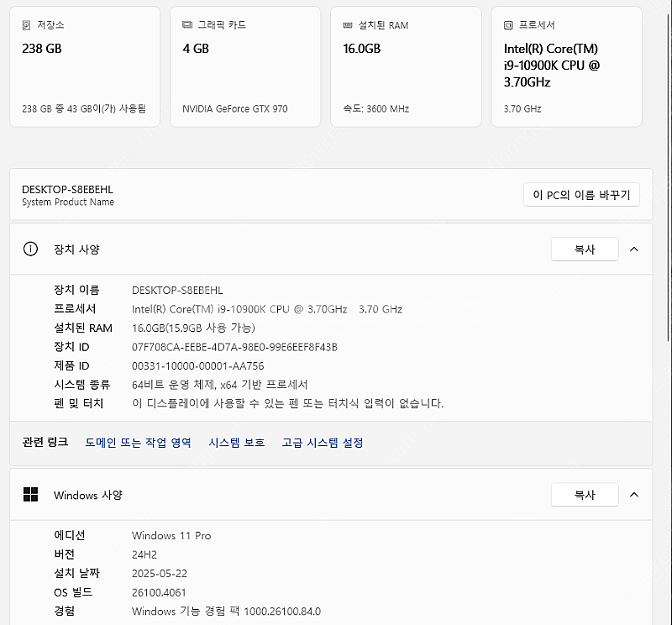Image resolution: width=672 pixels, height=625 pixels.
Task: Collapse the 장치 사양 section chevron
Action: [x=634, y=249]
